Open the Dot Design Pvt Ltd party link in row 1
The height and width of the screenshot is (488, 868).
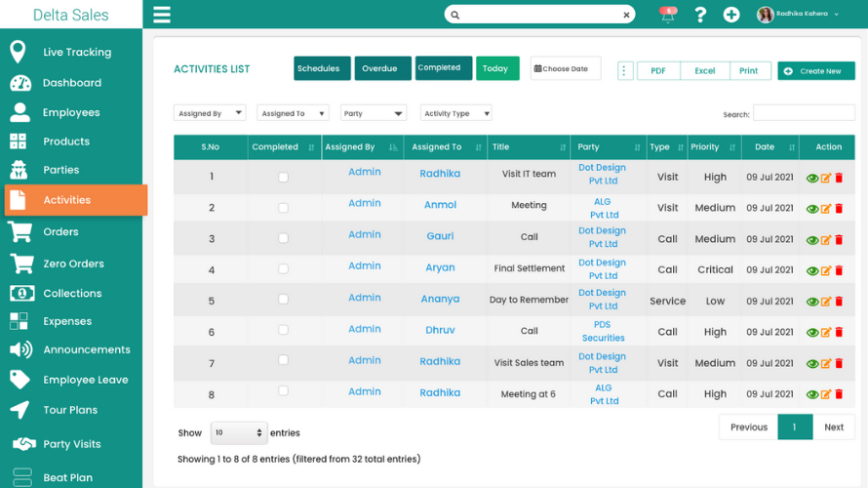point(602,174)
